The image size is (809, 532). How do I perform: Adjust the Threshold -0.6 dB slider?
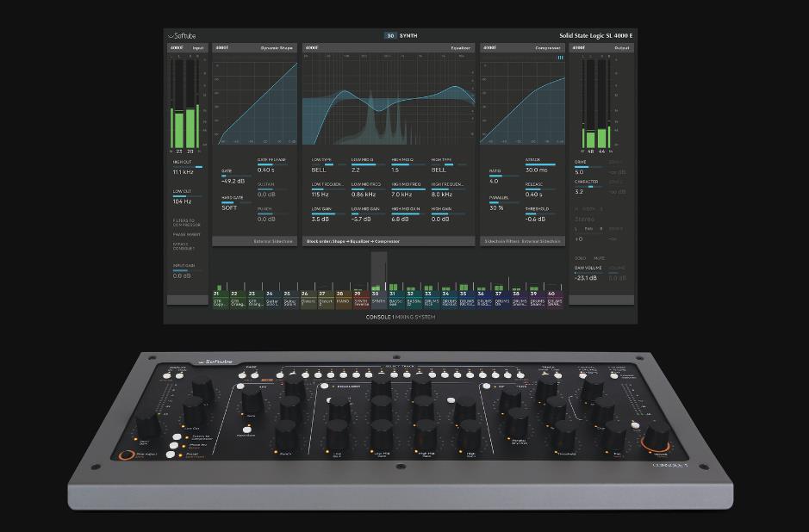(540, 213)
